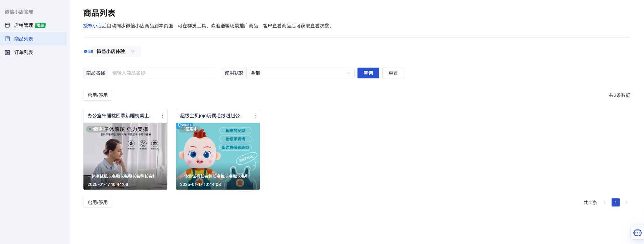Screen dimensions: 644x244
Task: Click the 微盛 shop logo icon
Action: pyautogui.click(x=89, y=51)
